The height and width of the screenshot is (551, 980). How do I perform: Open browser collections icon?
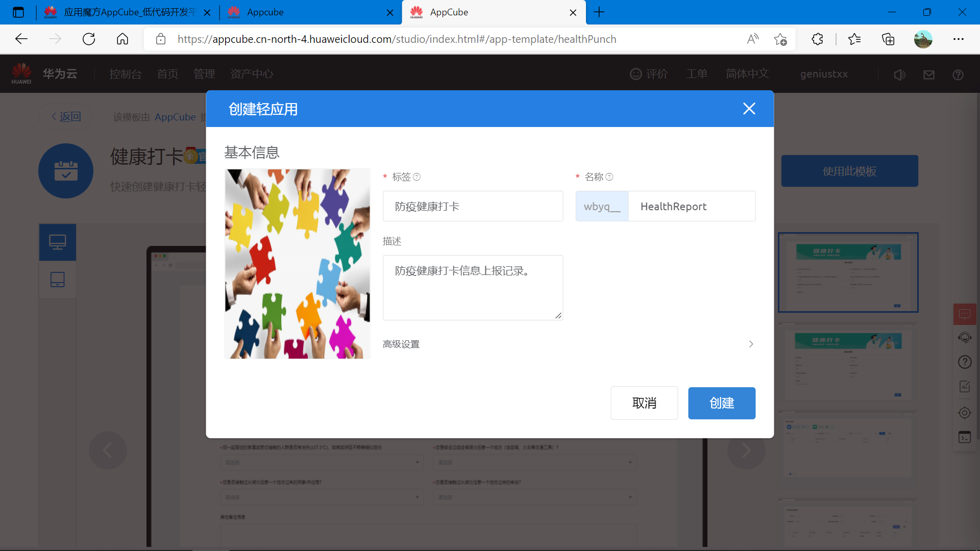[x=888, y=39]
